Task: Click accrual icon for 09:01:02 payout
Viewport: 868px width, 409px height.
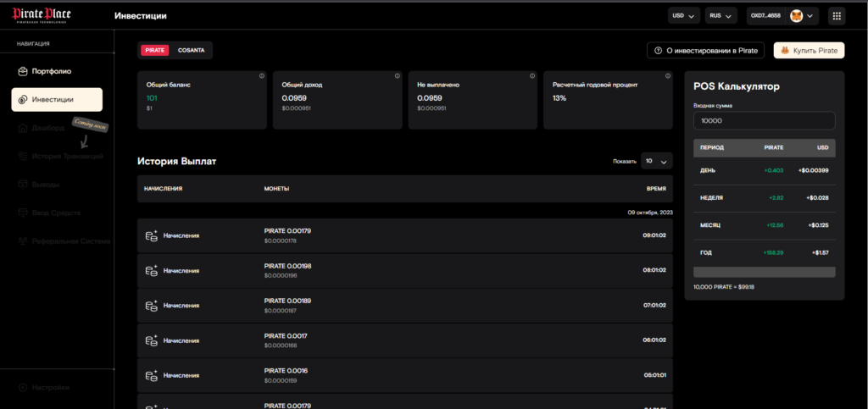Action: tap(152, 235)
